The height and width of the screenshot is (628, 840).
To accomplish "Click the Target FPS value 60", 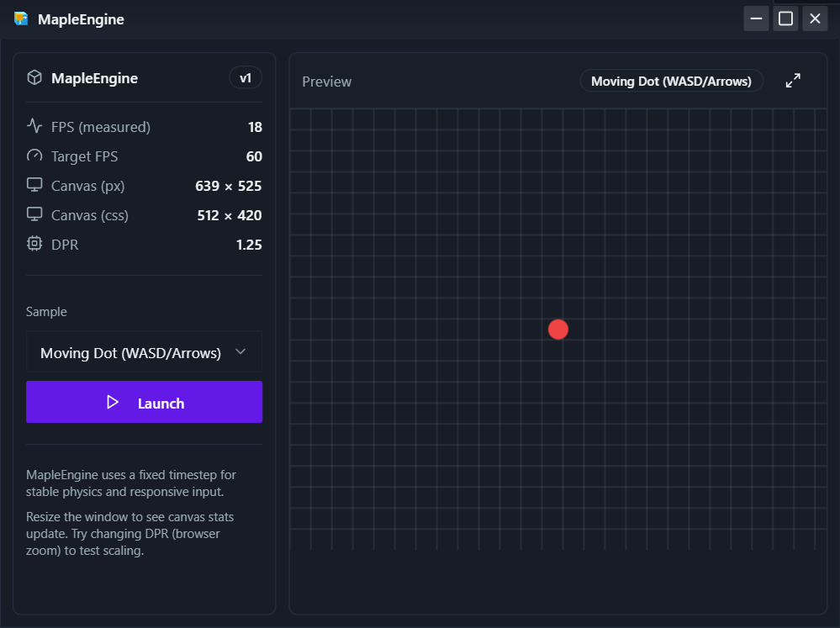I will (x=254, y=156).
